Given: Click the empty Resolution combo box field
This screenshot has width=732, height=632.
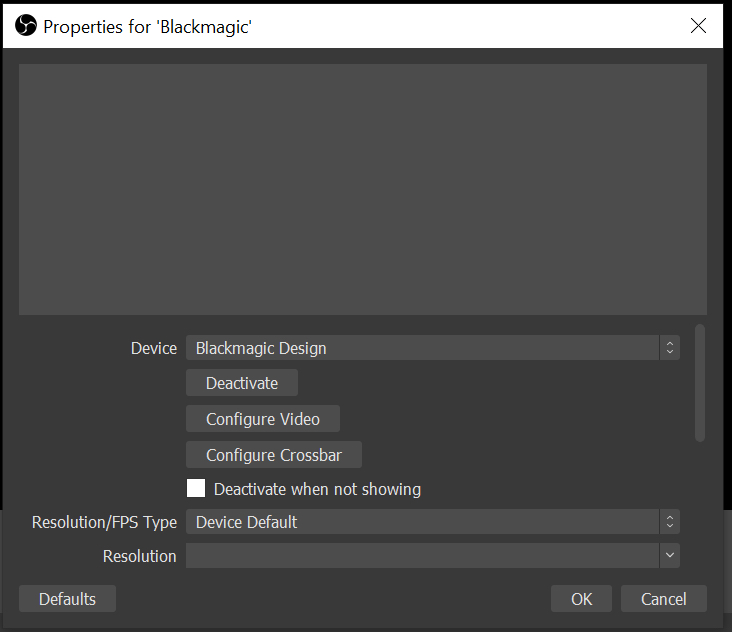Looking at the screenshot, I should coord(420,556).
